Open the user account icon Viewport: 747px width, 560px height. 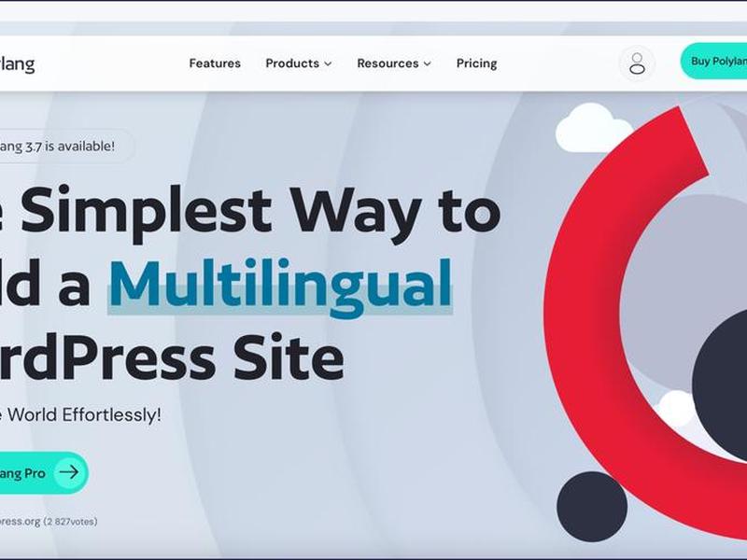637,63
